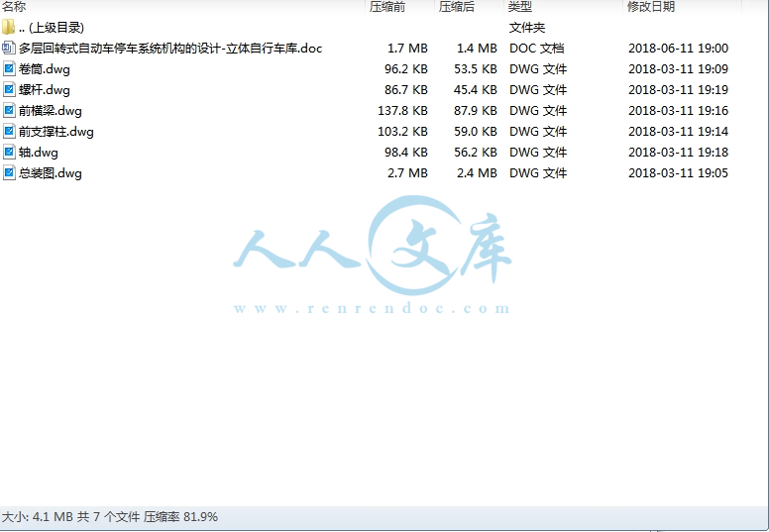Image resolution: width=769 pixels, height=532 pixels.
Task: Select the file name 前横梁.dwg
Action: coord(50,111)
